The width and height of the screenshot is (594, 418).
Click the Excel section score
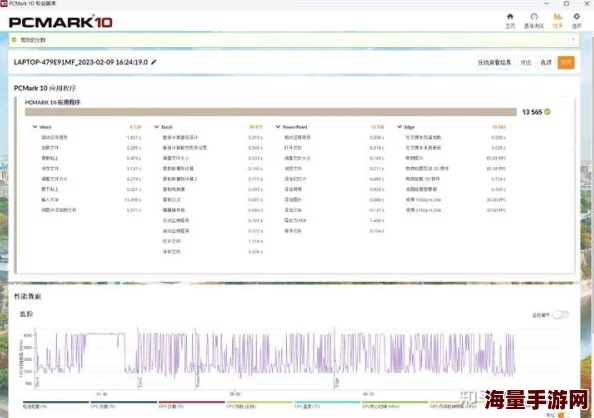click(x=256, y=127)
